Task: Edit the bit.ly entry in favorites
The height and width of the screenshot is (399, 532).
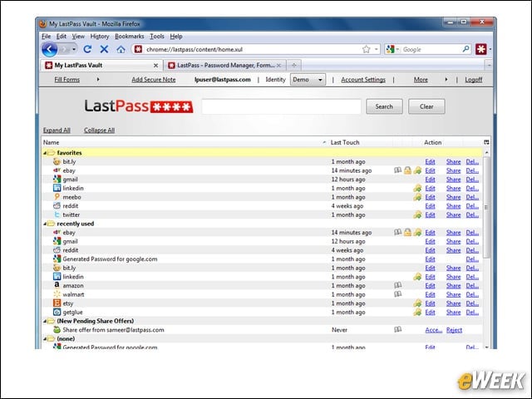Action: point(430,162)
